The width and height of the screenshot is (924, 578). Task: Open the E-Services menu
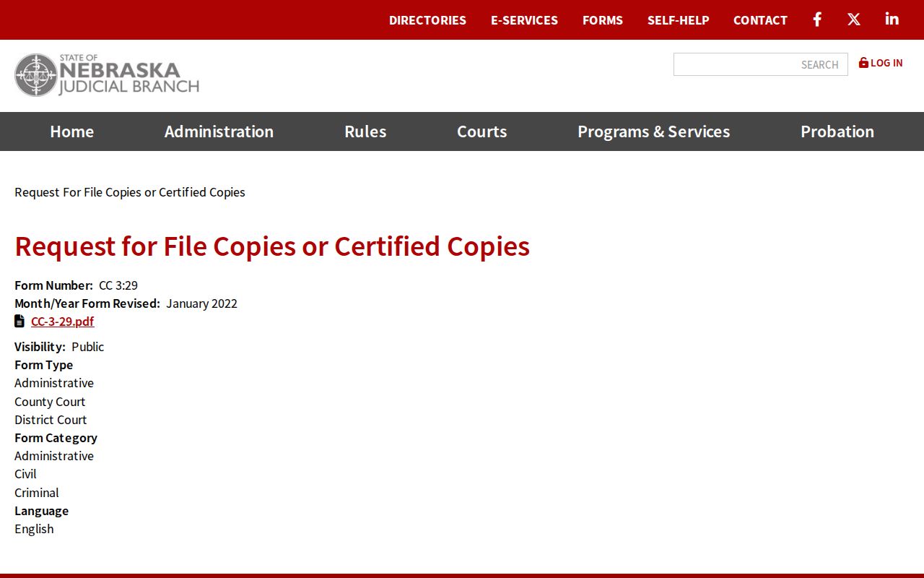tap(524, 20)
